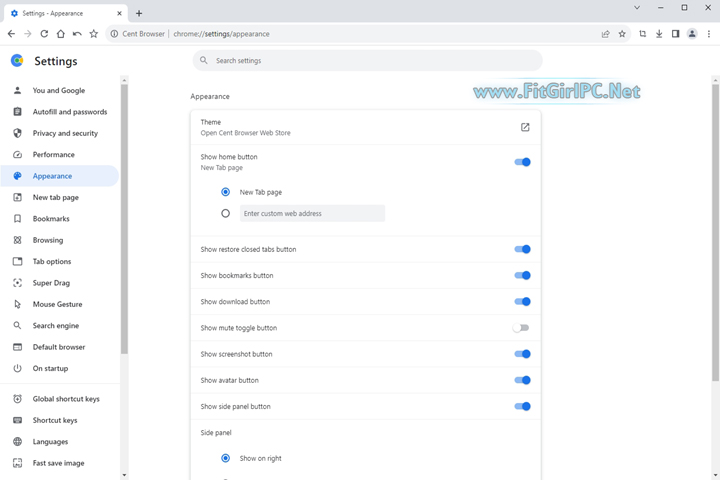720x480 pixels.
Task: Open the side panel toolbar icon
Action: point(675,33)
